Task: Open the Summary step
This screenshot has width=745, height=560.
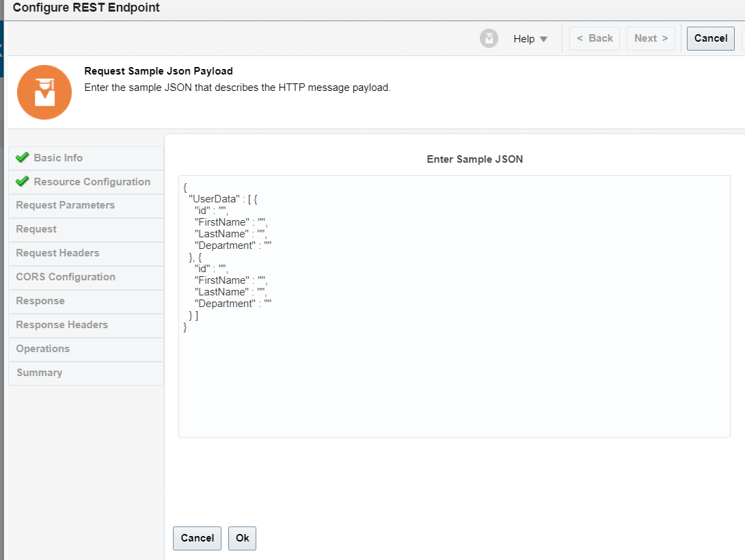Action: click(39, 373)
